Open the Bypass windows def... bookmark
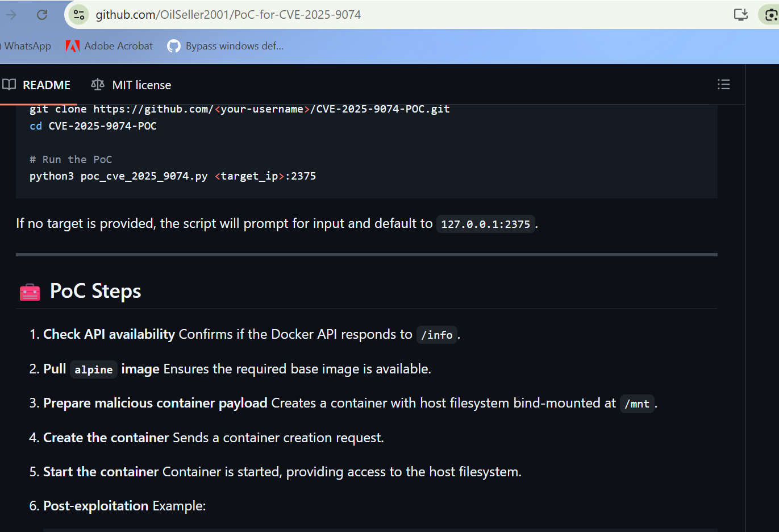 point(226,46)
